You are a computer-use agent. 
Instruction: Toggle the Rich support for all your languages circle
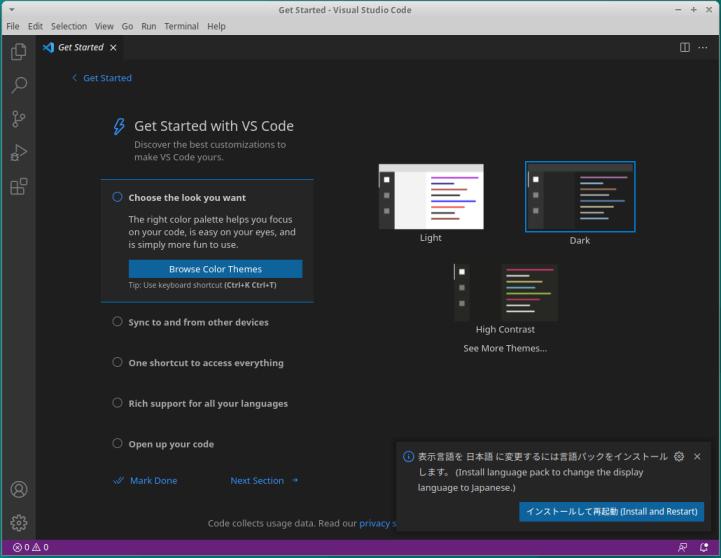point(117,403)
